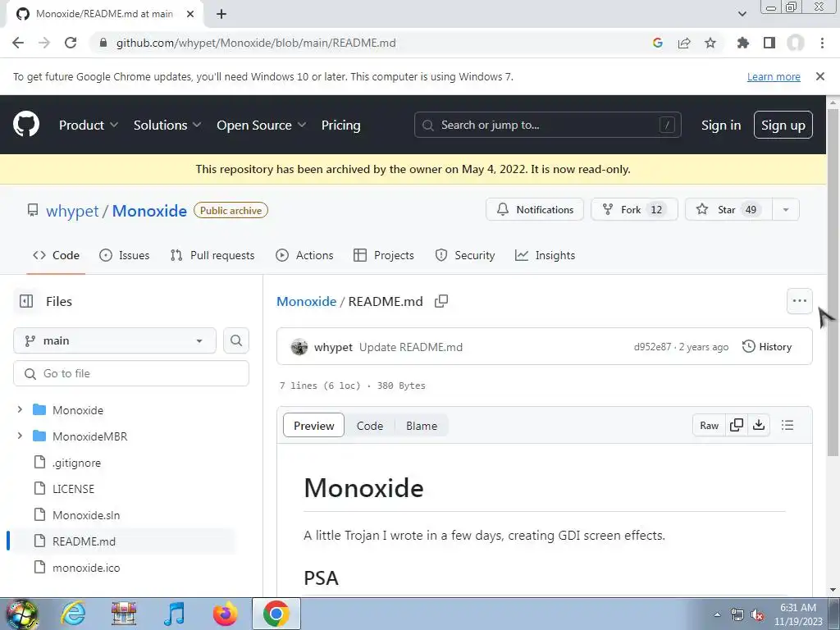Open the more file actions ellipsis button
This screenshot has width=840, height=630.
[x=799, y=301]
